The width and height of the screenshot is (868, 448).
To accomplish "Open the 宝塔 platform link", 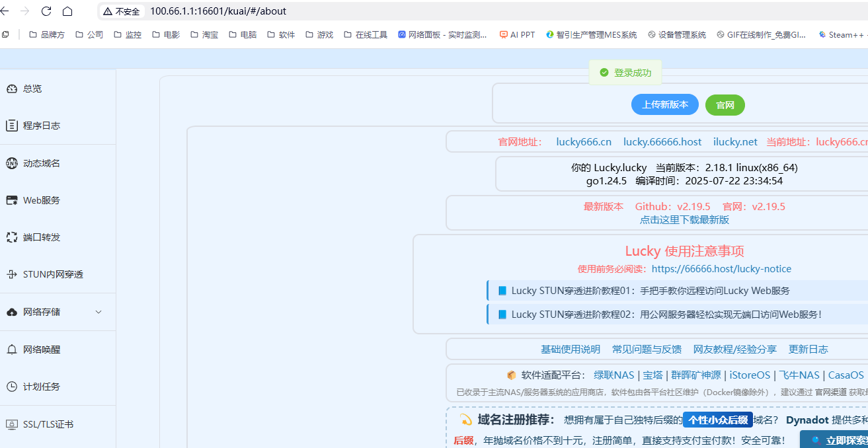I will pyautogui.click(x=653, y=375).
